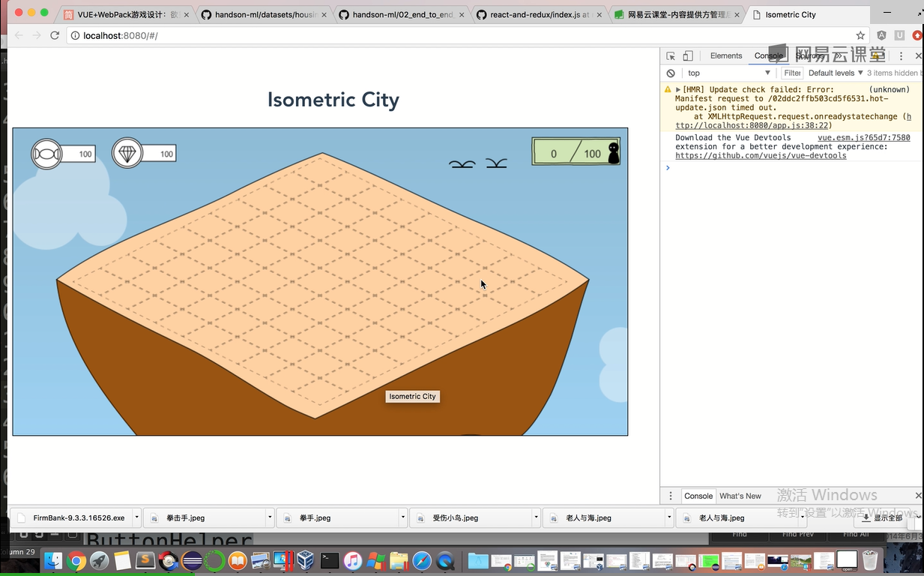Bookmark this page with the star icon
The width and height of the screenshot is (924, 576).
coord(860,35)
